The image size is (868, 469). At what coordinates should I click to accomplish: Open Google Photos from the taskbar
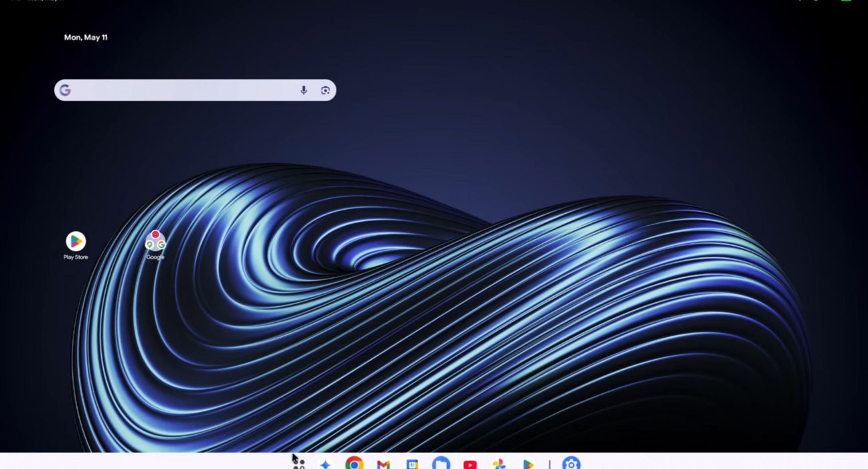pyautogui.click(x=498, y=464)
